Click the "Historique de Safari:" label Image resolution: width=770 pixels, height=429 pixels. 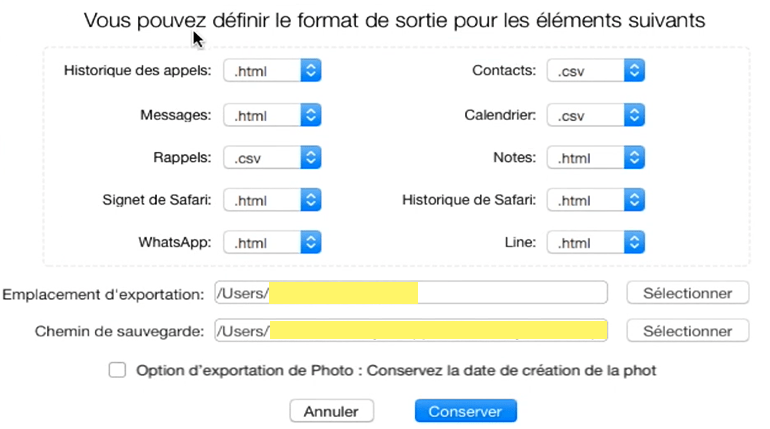click(x=469, y=200)
